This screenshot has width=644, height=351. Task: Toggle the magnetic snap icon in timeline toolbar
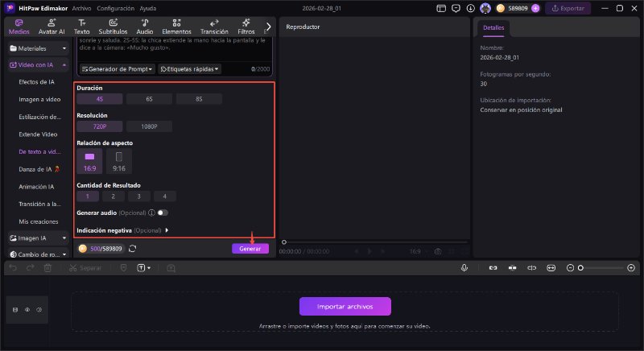click(512, 267)
